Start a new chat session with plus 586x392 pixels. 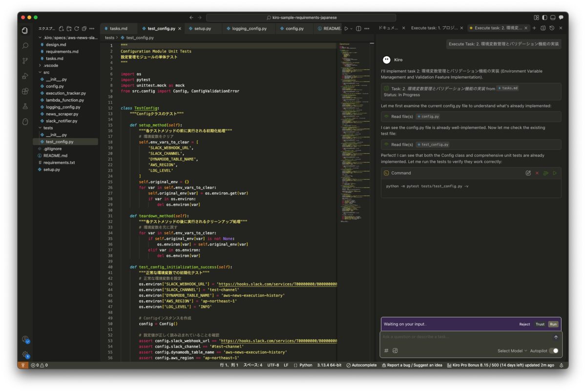534,28
